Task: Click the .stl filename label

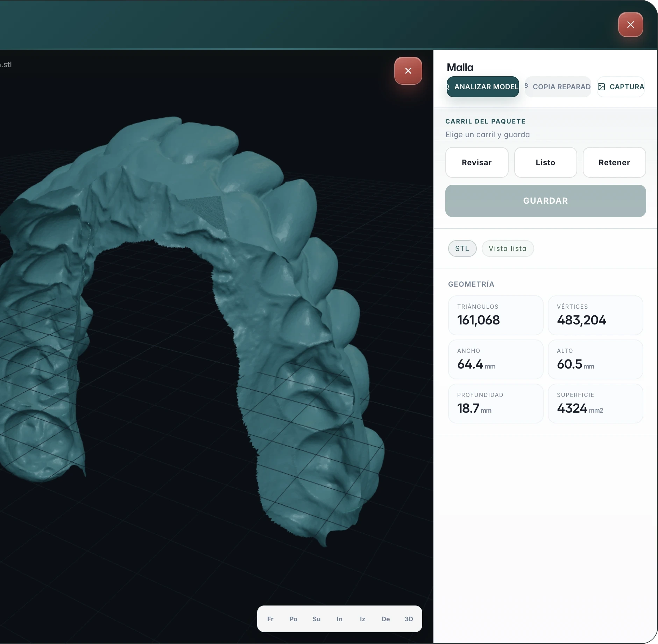Action: [x=6, y=64]
